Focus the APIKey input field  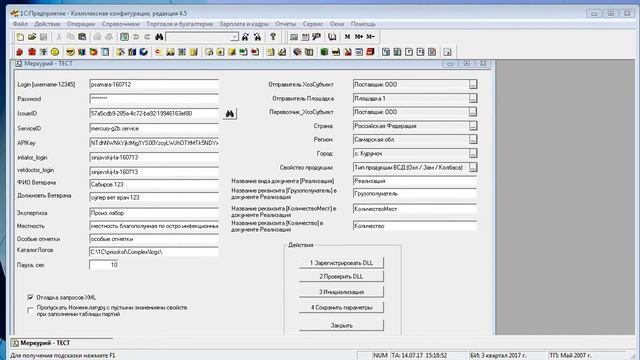pyautogui.click(x=154, y=143)
